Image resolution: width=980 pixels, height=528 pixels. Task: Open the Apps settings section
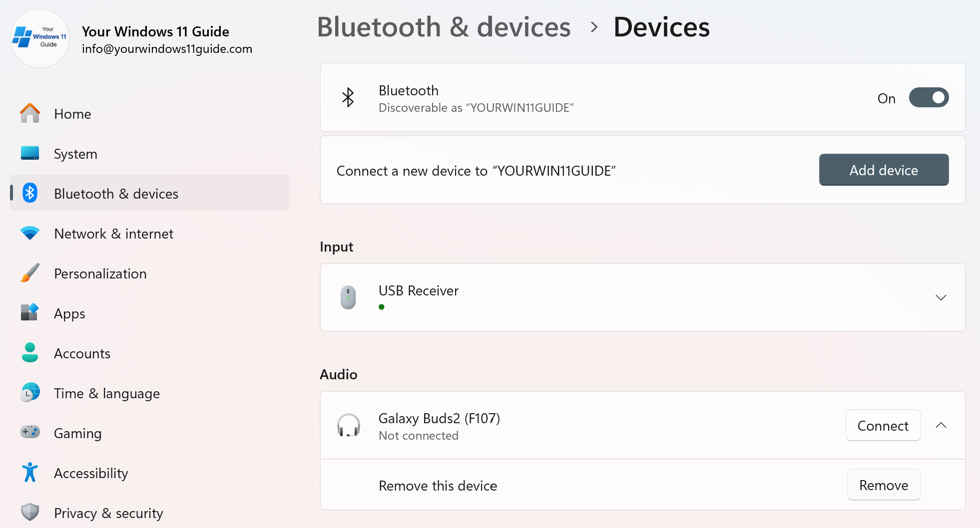30,313
